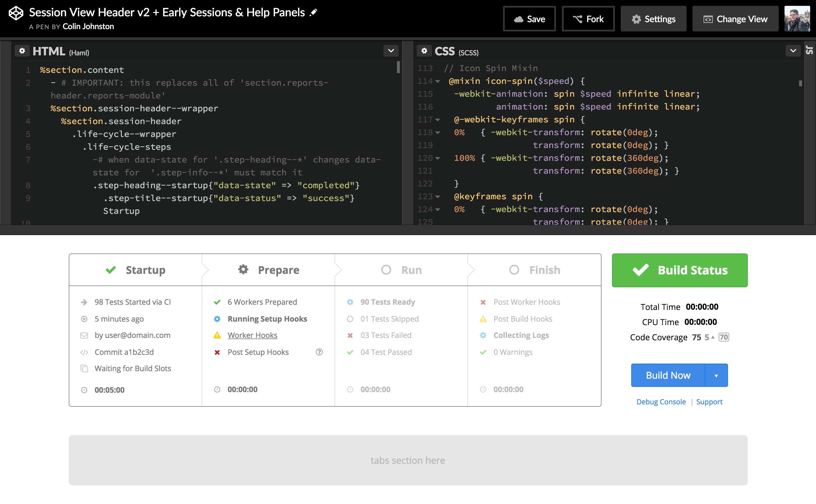Image resolution: width=816 pixels, height=504 pixels.
Task: Open the Build Now dropdown arrow
Action: point(716,375)
